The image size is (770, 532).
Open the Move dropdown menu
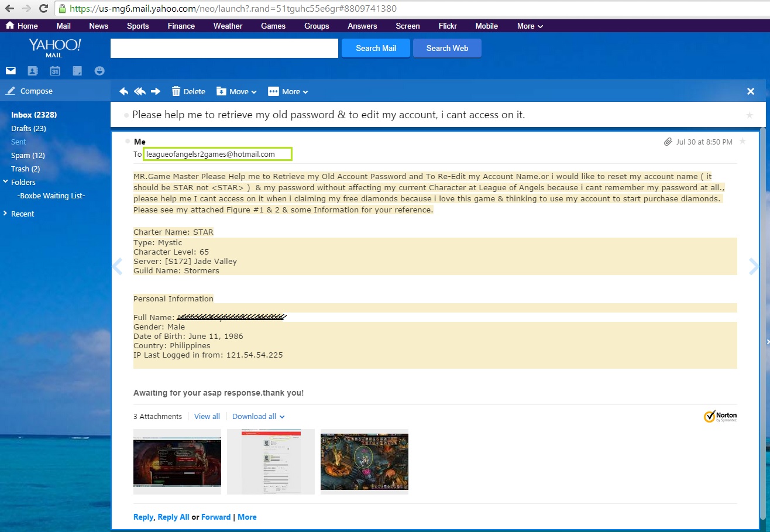236,91
